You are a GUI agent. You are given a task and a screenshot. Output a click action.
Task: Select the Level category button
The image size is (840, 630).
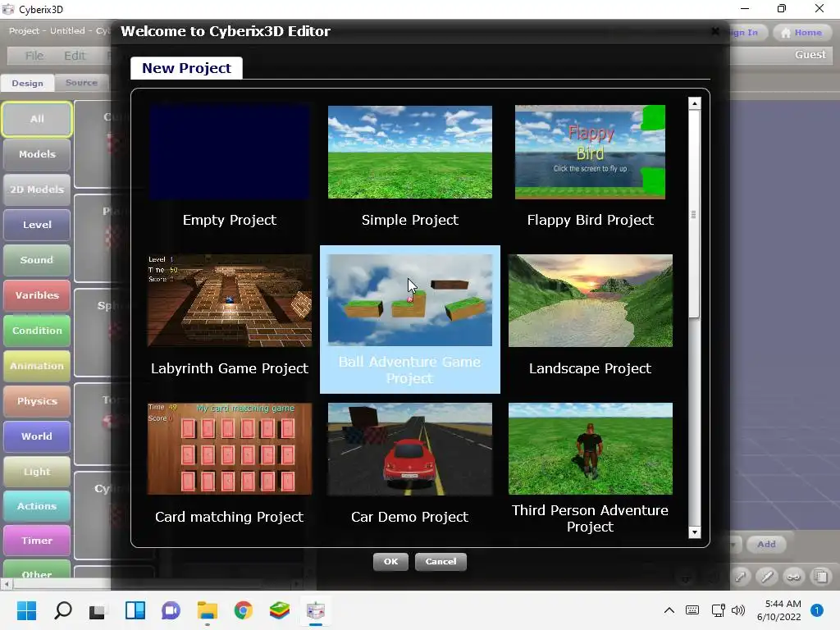pyautogui.click(x=37, y=225)
